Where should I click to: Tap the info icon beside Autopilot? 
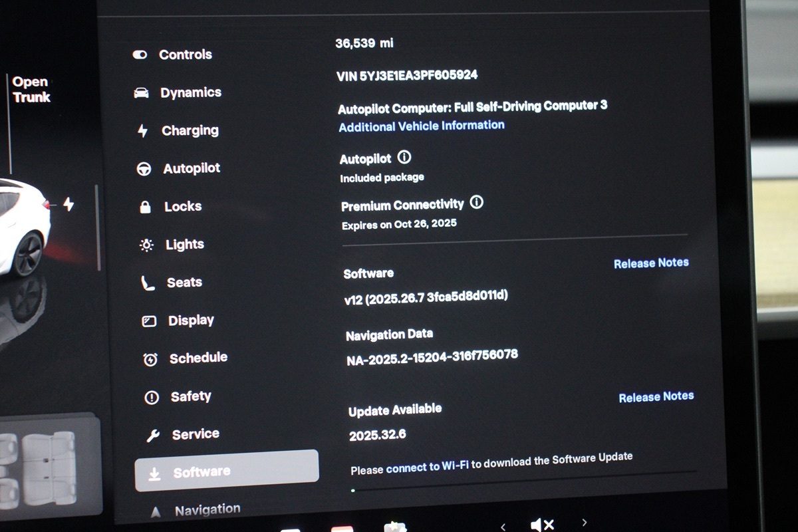(404, 158)
